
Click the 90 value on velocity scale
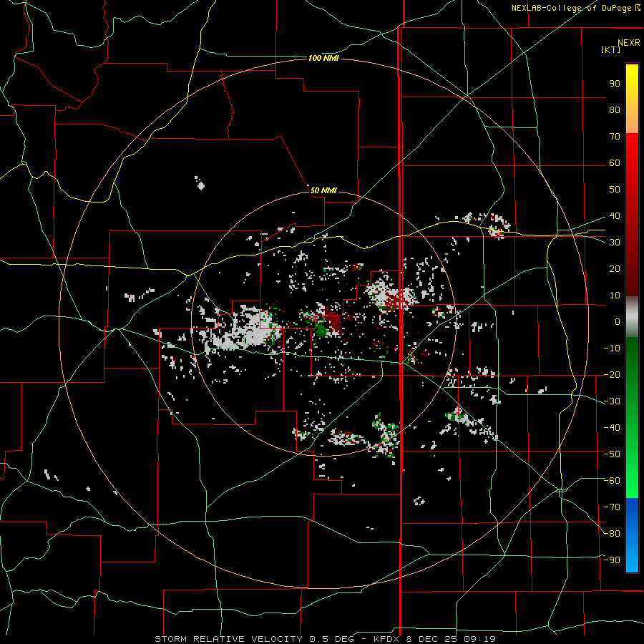[615, 84]
